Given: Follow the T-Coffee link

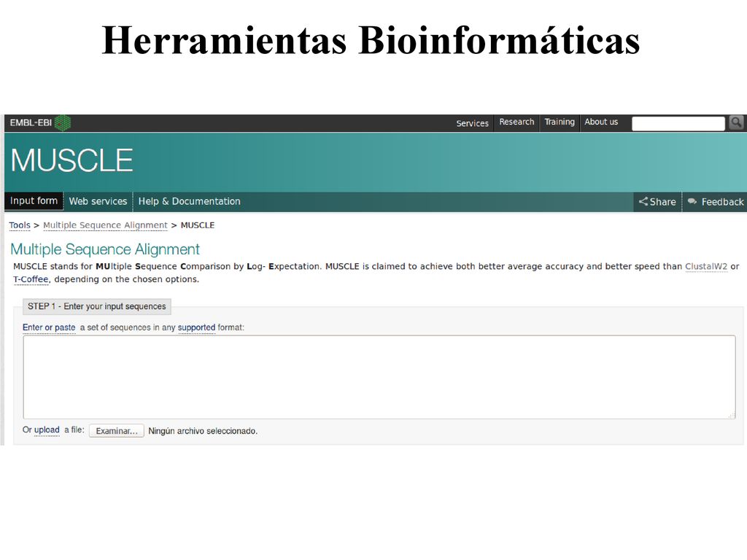Looking at the screenshot, I should (31, 279).
